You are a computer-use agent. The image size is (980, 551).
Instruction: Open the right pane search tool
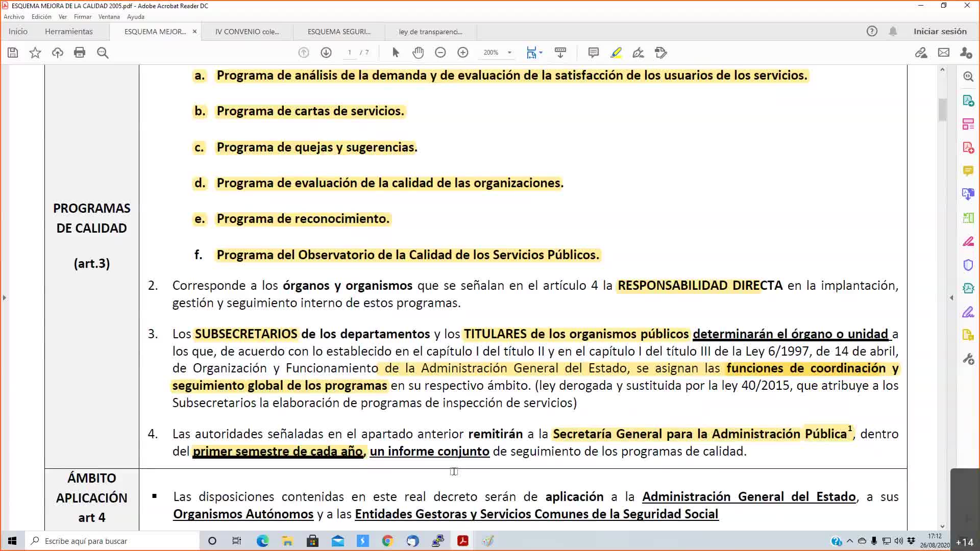pyautogui.click(x=968, y=77)
